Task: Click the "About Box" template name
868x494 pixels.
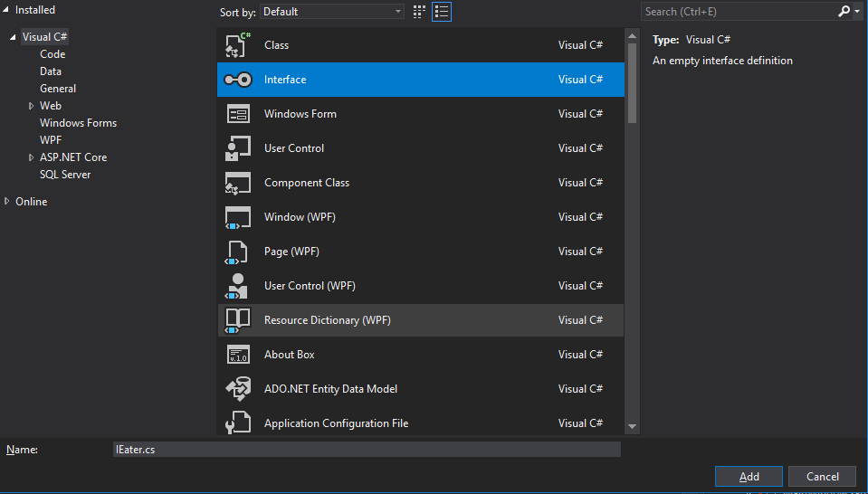Action: pos(289,355)
